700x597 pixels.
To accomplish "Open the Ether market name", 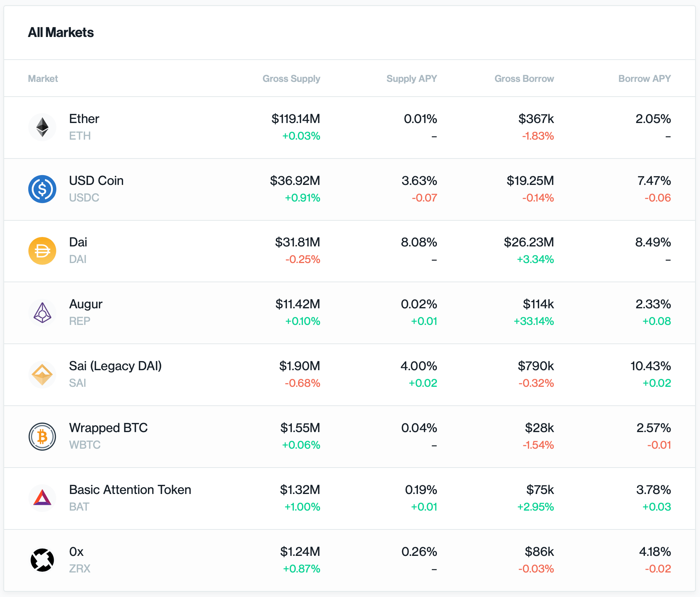I will [x=84, y=119].
